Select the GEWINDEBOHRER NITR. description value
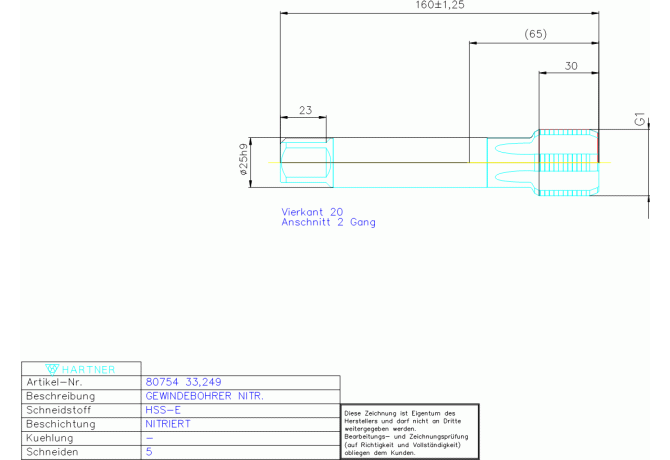 coord(204,396)
